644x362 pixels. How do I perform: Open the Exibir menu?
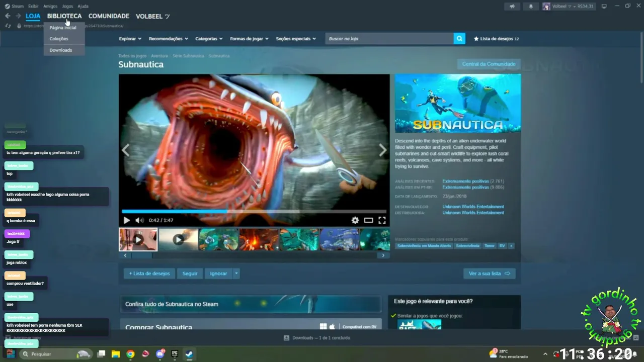pyautogui.click(x=33, y=6)
